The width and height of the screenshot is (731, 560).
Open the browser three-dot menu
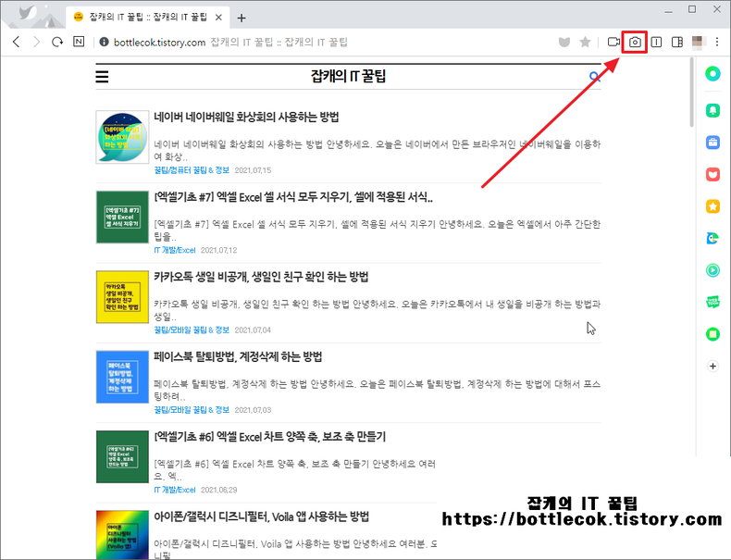(x=717, y=42)
